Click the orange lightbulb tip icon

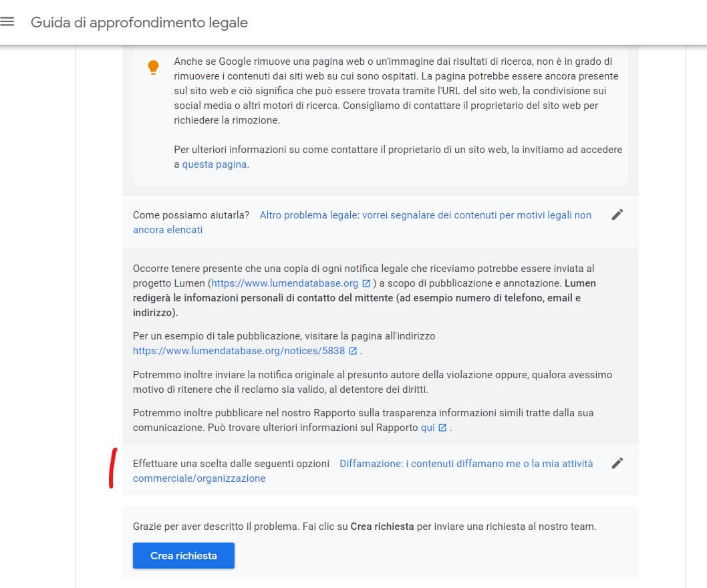(153, 67)
